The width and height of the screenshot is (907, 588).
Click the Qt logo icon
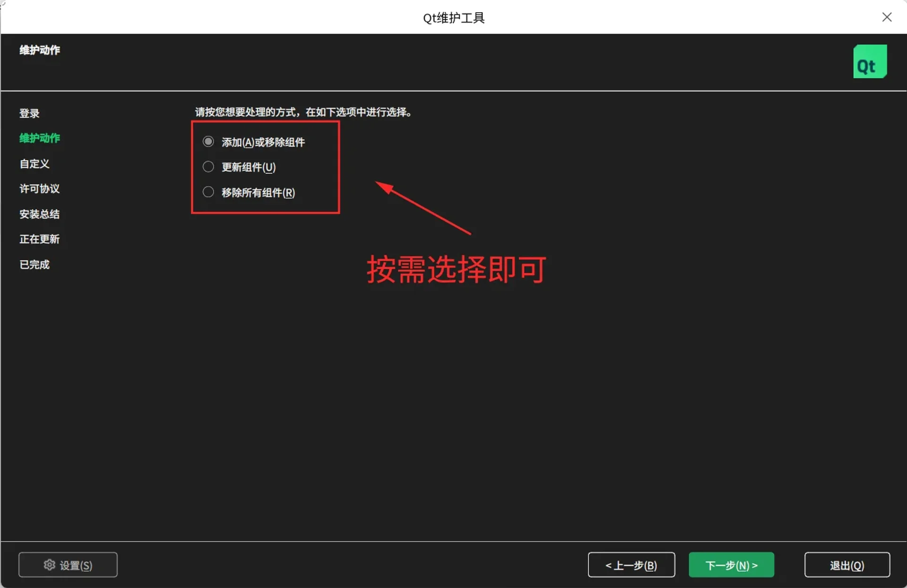tap(870, 61)
